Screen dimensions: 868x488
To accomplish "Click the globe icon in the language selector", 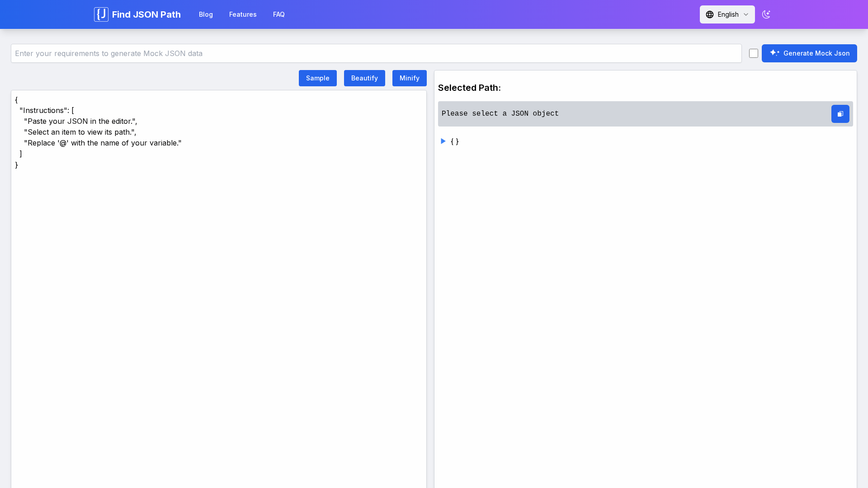I will click(x=710, y=14).
